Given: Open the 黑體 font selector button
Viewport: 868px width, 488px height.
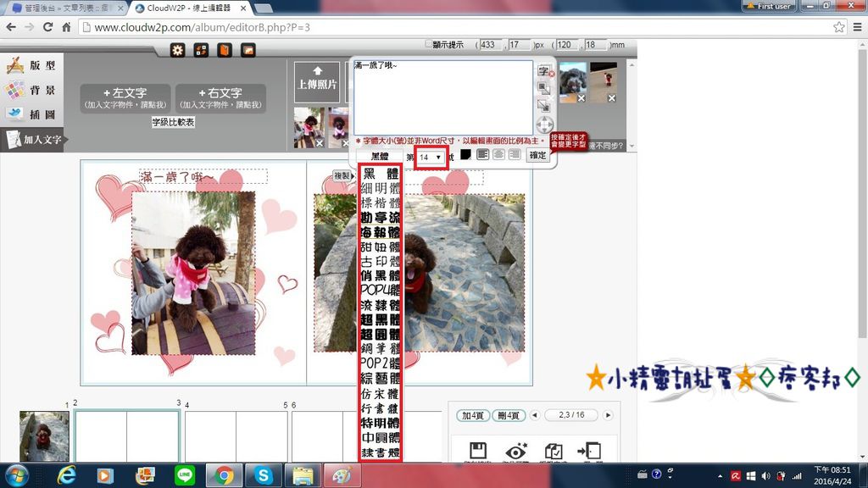Looking at the screenshot, I should tap(379, 157).
